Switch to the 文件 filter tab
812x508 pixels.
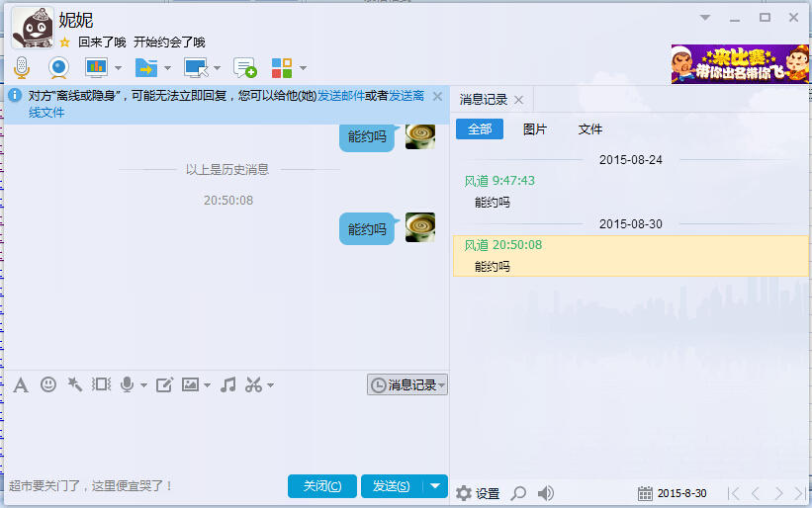590,129
